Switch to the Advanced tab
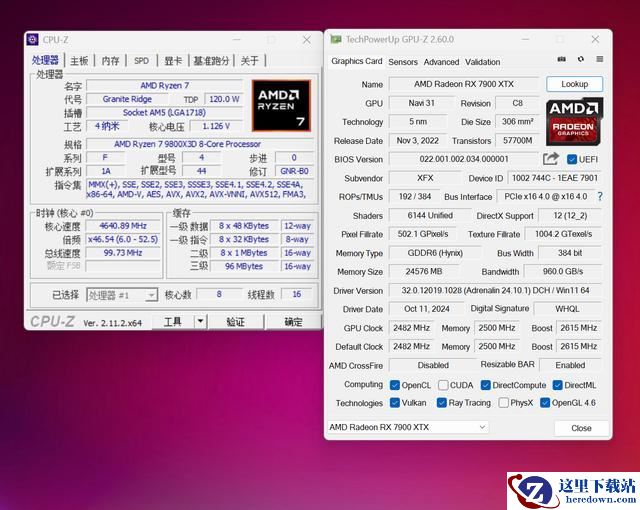 click(441, 62)
